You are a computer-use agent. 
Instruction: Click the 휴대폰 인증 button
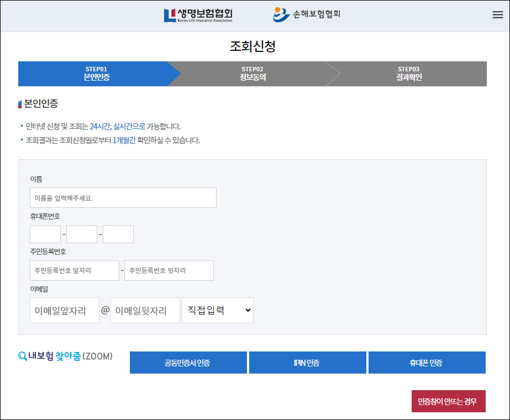point(427,362)
